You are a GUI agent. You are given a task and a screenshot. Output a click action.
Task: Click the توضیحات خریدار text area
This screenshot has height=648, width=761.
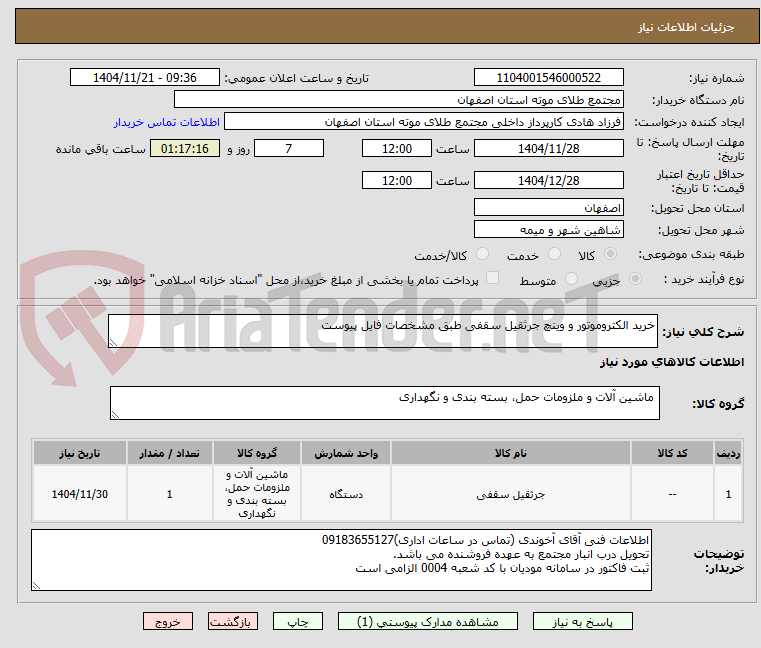point(341,560)
